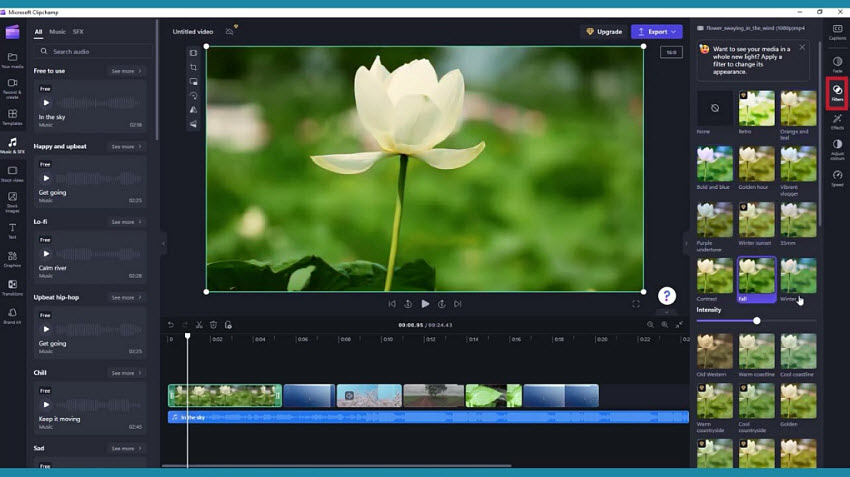Image resolution: width=850 pixels, height=477 pixels.
Task: Open the Stock images sidebar section
Action: (x=12, y=201)
